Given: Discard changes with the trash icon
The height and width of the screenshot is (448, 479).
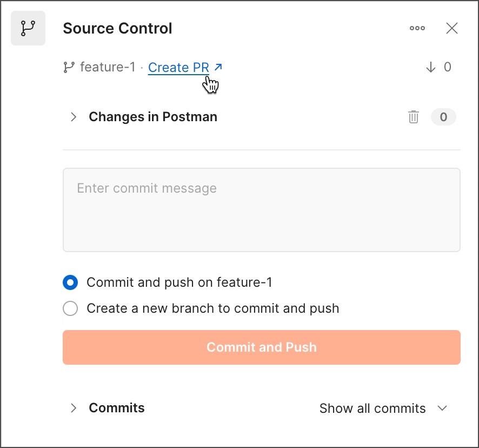Looking at the screenshot, I should click(x=414, y=117).
